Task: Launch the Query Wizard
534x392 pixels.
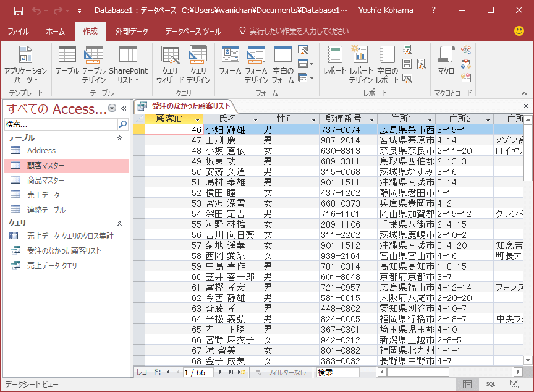Action: tap(170, 65)
